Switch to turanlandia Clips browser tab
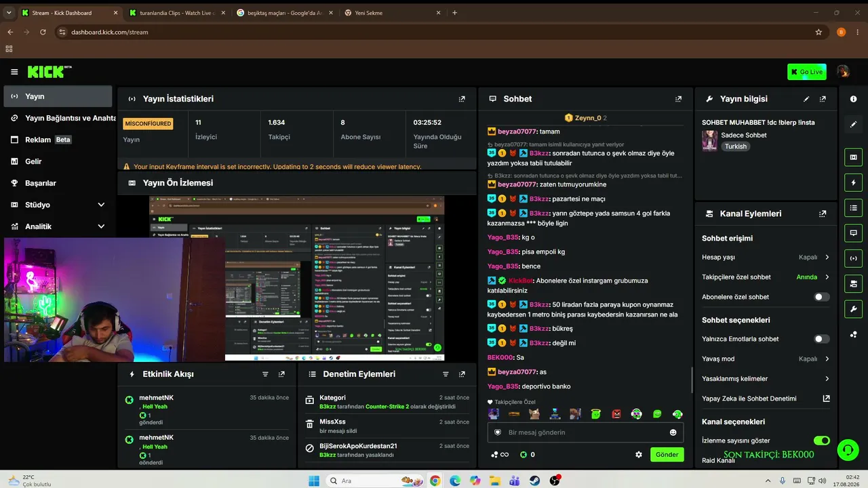 click(176, 12)
